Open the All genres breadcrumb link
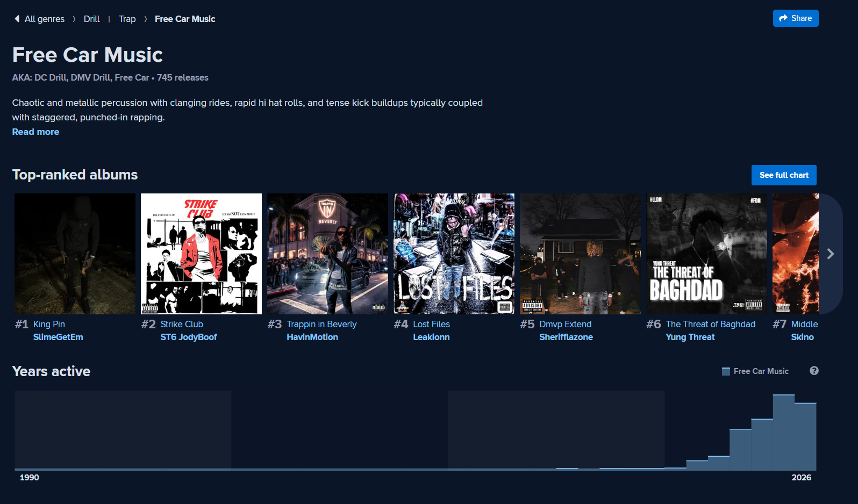858x504 pixels. click(x=45, y=19)
